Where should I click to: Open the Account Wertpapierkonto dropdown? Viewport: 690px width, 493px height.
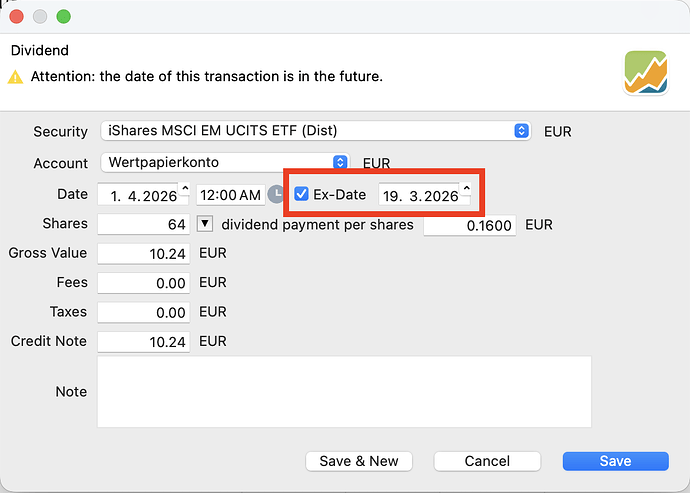[340, 162]
